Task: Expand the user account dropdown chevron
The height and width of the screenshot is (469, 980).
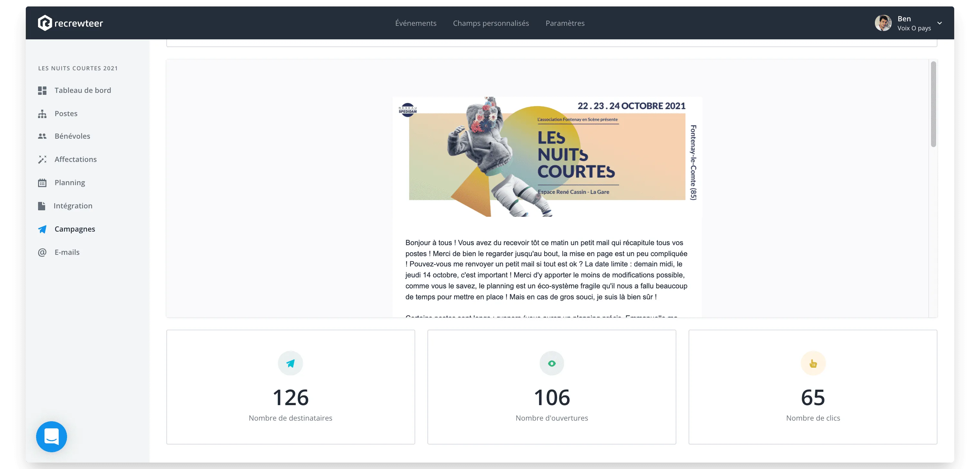Action: (x=940, y=23)
